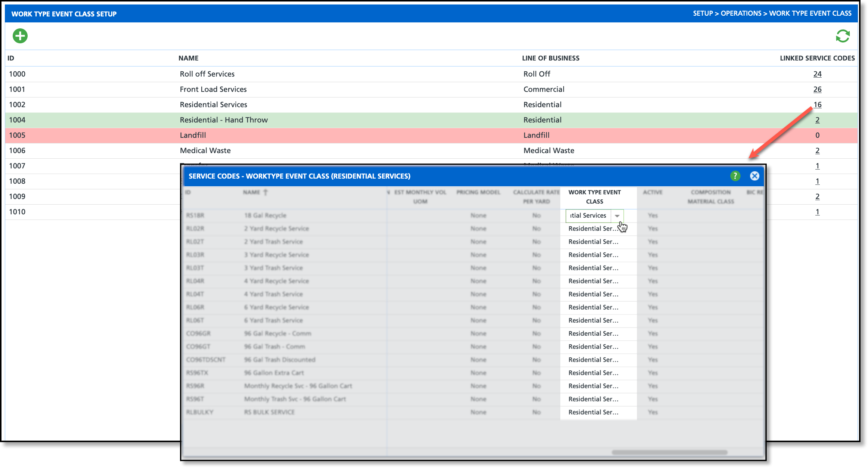
Task: Click linked service codes 16 for Residential Services
Action: tap(817, 105)
